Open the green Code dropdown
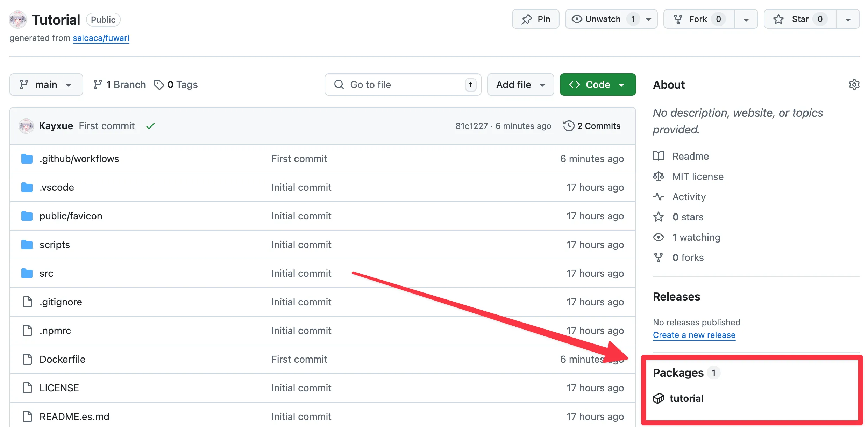 click(598, 85)
